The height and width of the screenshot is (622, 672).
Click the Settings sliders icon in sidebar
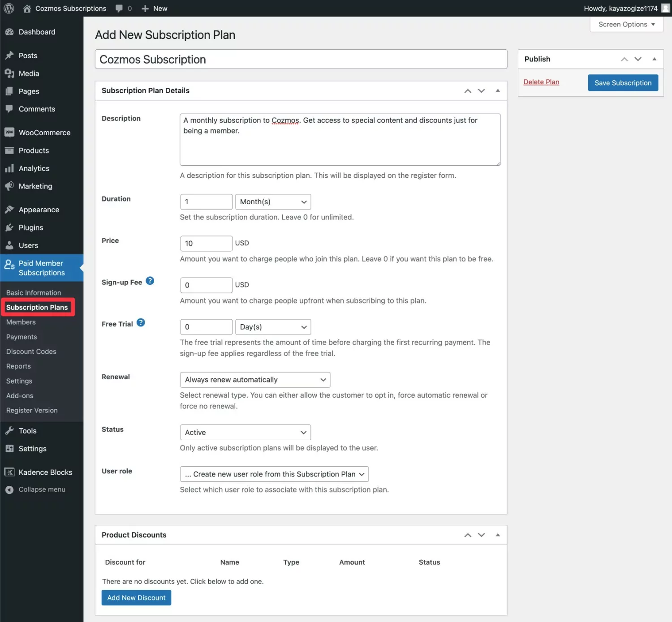click(x=9, y=449)
